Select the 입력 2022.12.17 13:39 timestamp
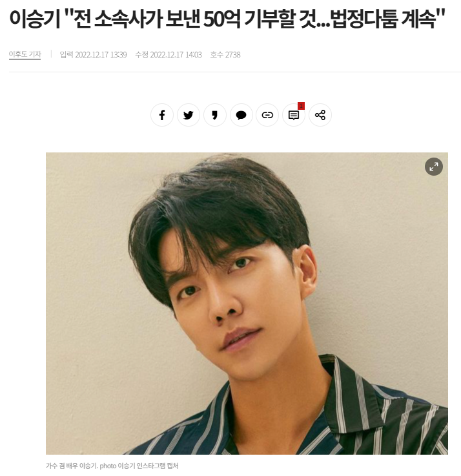This screenshot has width=461, height=476. [x=93, y=55]
